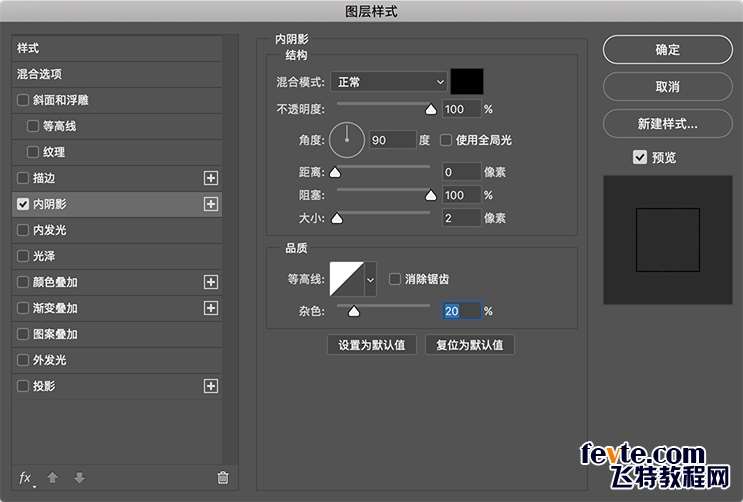This screenshot has height=502, width=743.
Task: Select the 光泽 row label
Action: 44,256
